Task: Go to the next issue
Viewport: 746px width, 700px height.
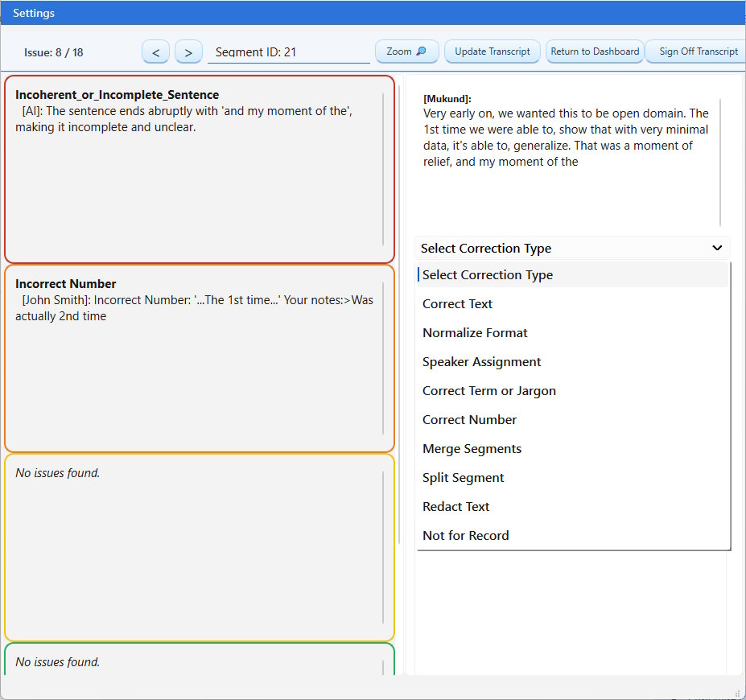Action: 188,51
